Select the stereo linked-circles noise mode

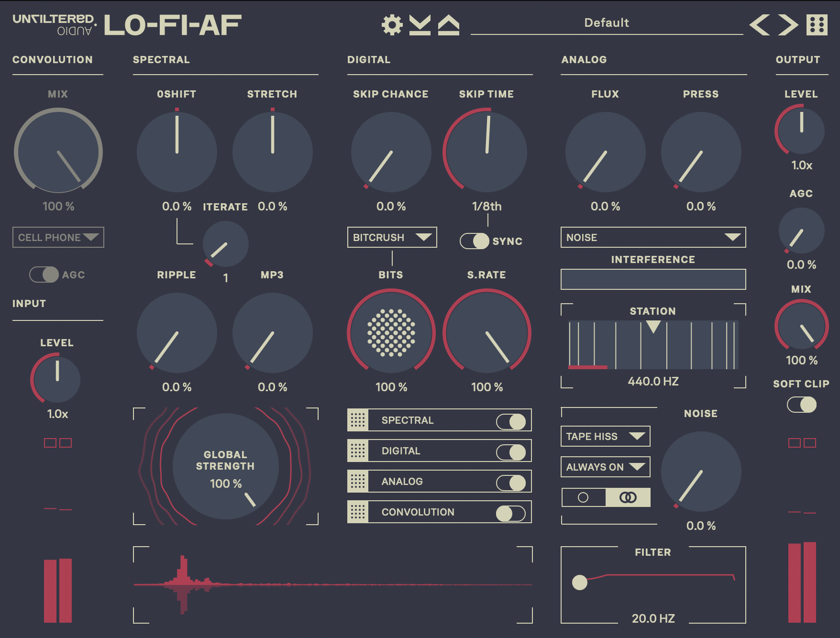[628, 497]
